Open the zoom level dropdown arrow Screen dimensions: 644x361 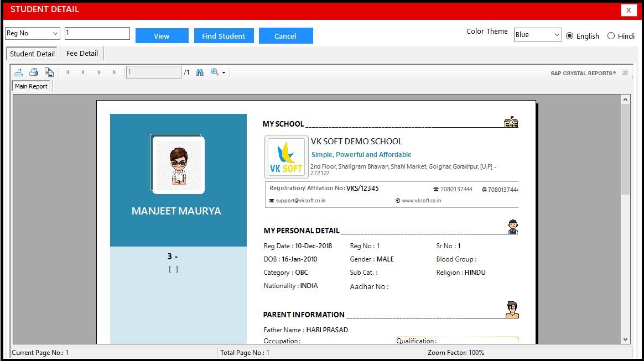click(224, 72)
